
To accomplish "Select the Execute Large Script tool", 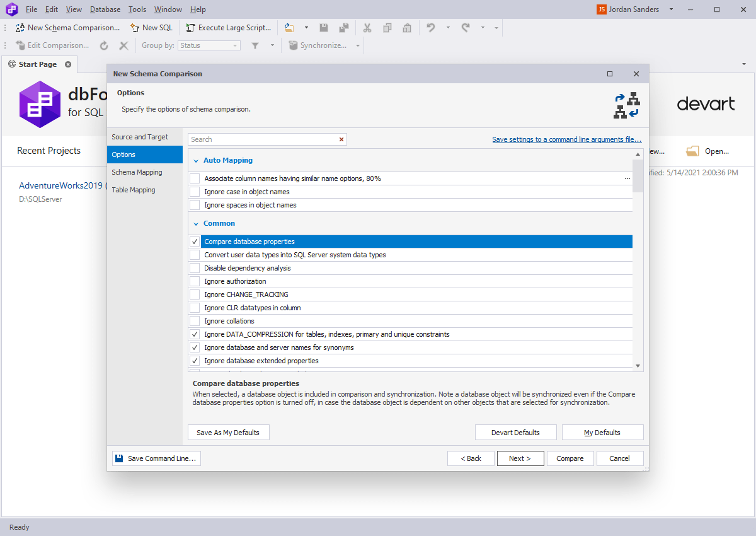I will tap(228, 28).
